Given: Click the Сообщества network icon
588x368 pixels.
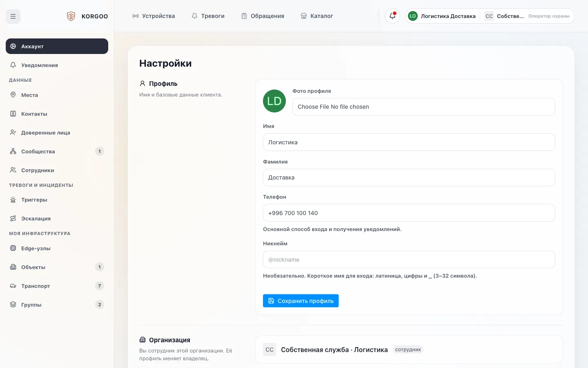Looking at the screenshot, I should pyautogui.click(x=13, y=151).
